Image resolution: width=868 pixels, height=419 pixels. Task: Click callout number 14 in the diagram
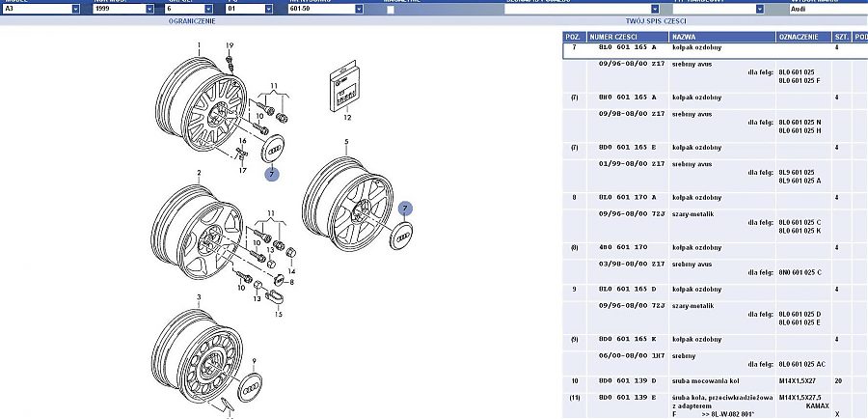[x=291, y=271]
